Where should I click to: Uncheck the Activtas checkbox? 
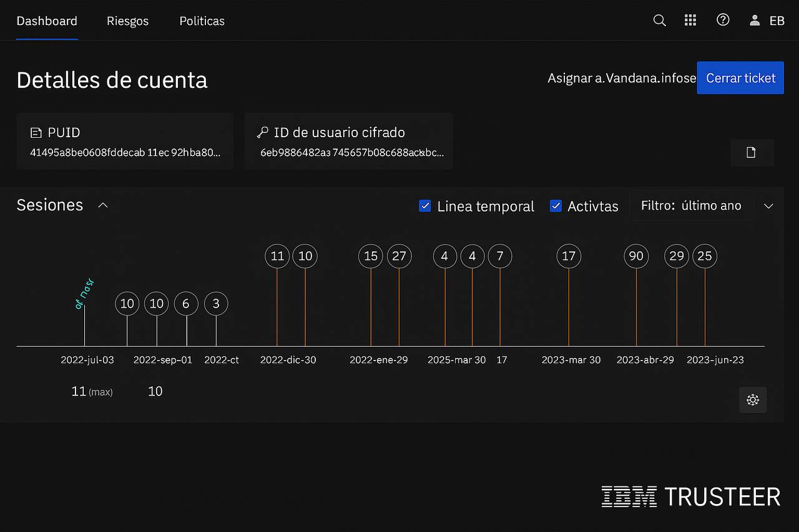556,206
